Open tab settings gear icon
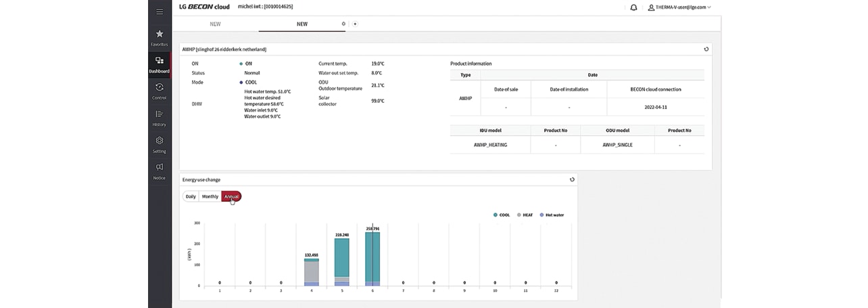 343,24
